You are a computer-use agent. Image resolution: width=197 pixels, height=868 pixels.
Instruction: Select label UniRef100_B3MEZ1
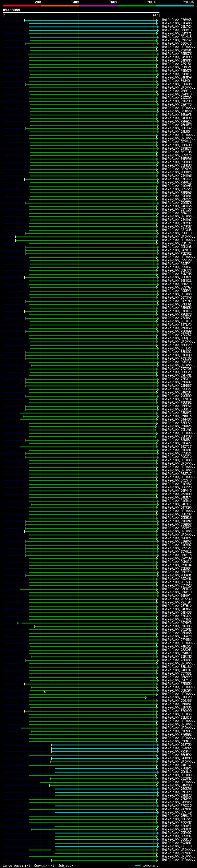pyautogui.click(x=176, y=67)
